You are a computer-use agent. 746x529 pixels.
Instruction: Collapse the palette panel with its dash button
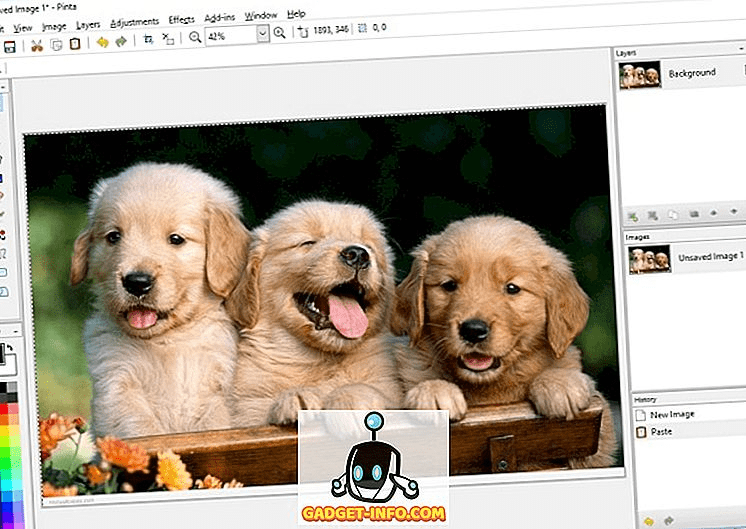pyautogui.click(x=16, y=330)
